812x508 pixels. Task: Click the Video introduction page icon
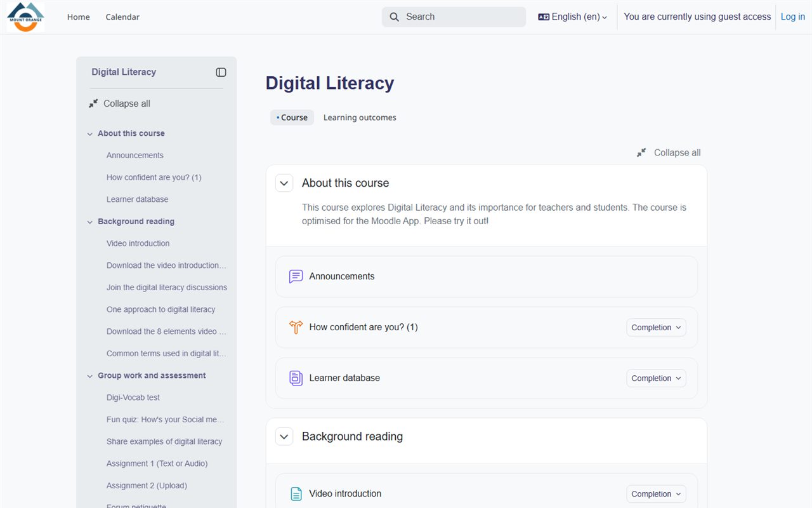[x=296, y=493]
